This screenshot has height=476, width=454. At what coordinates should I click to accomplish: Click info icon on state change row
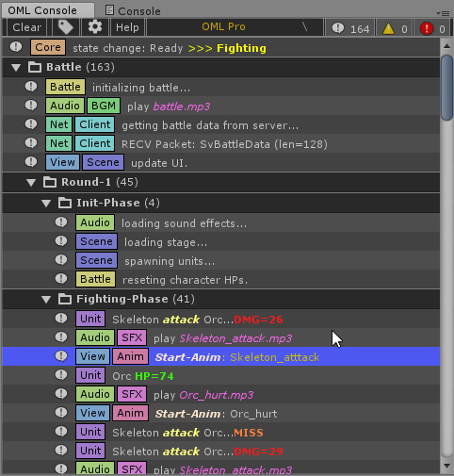[16, 47]
